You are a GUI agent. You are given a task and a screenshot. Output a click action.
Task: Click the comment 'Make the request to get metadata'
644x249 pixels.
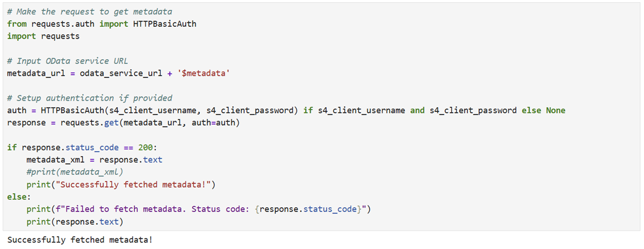[x=93, y=12]
